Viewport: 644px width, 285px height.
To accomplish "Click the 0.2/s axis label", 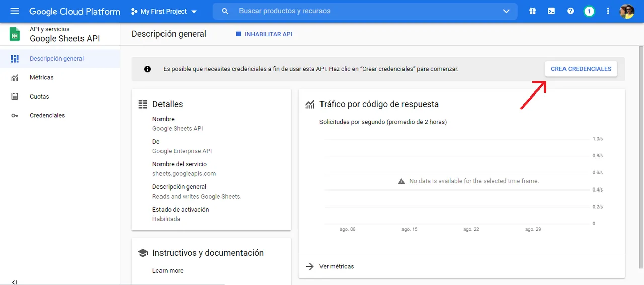I will coord(598,207).
